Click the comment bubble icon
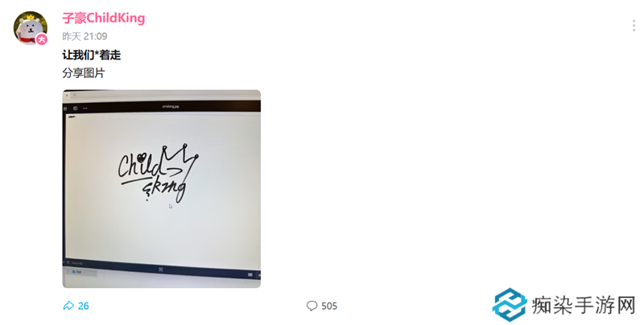The height and width of the screenshot is (325, 644). (312, 306)
